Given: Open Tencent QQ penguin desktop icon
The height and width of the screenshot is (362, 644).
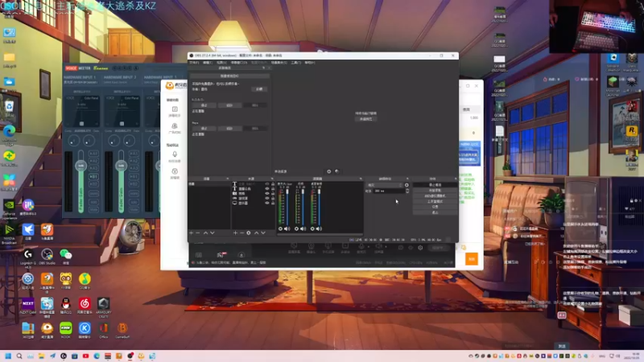Looking at the screenshot, I should (66, 305).
